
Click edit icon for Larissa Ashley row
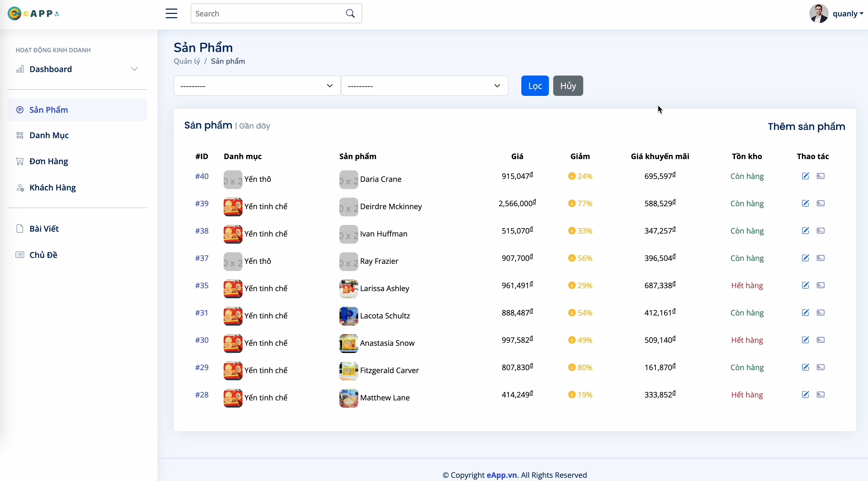point(805,285)
